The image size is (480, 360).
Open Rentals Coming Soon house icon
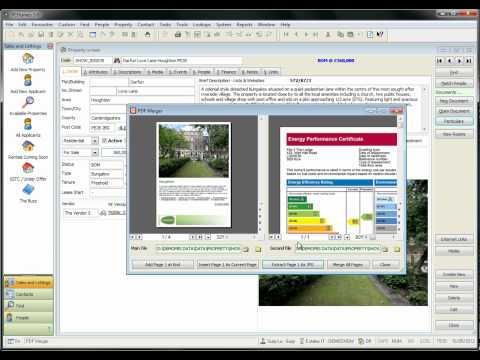pos(28,146)
